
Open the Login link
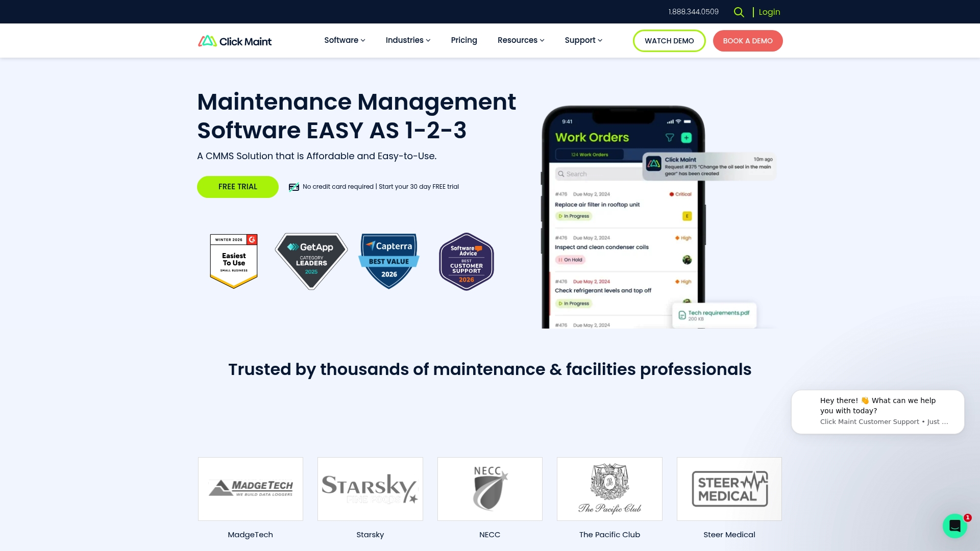pyautogui.click(x=769, y=12)
